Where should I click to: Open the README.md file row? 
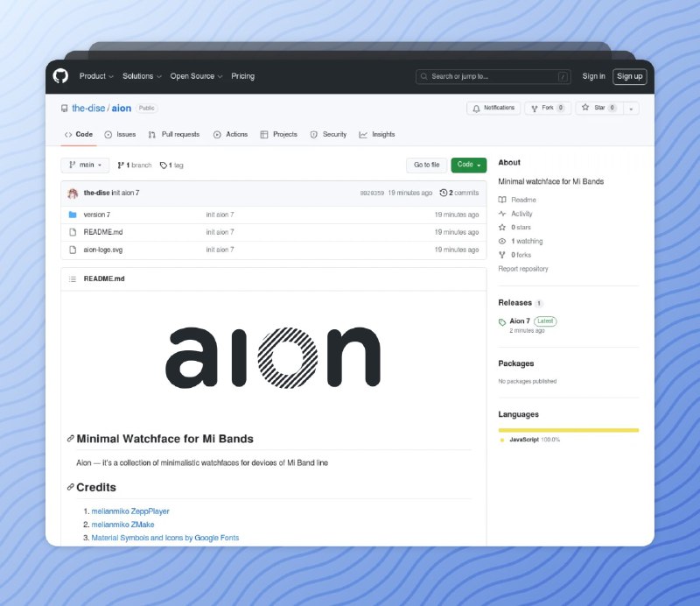point(274,232)
